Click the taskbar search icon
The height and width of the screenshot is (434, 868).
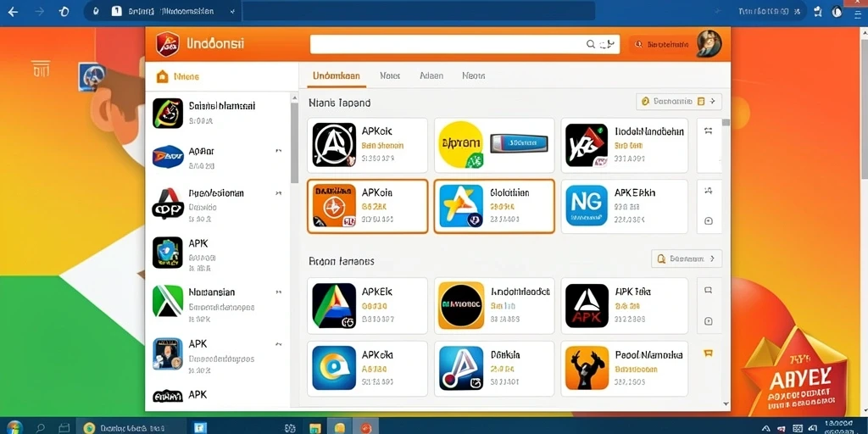tap(40, 428)
